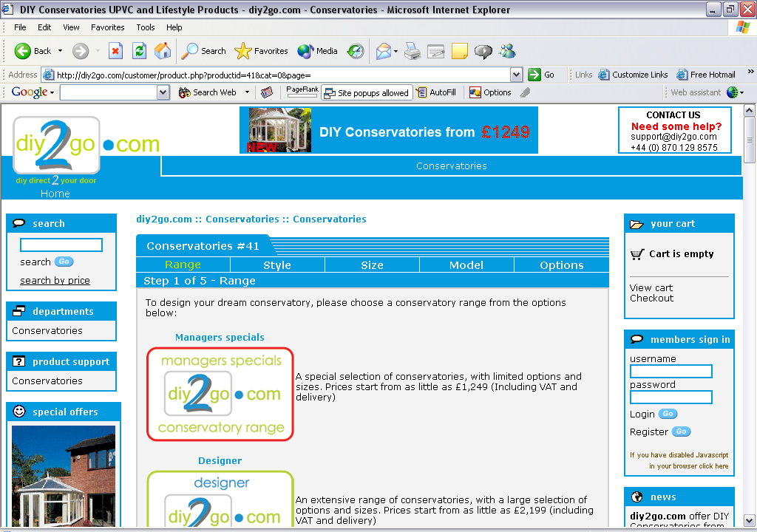Click the Home icon in the toolbar
Screen dimensions: 757x532
[163, 51]
